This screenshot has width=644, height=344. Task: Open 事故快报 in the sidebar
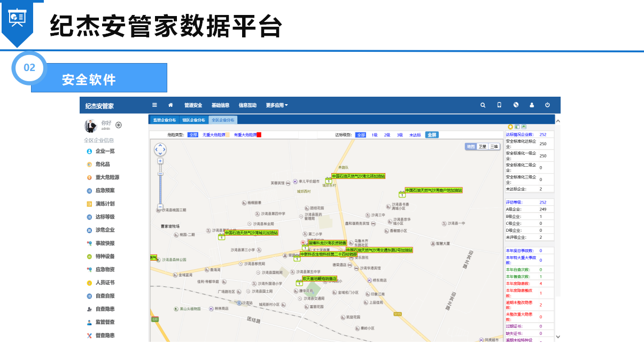pyautogui.click(x=105, y=244)
